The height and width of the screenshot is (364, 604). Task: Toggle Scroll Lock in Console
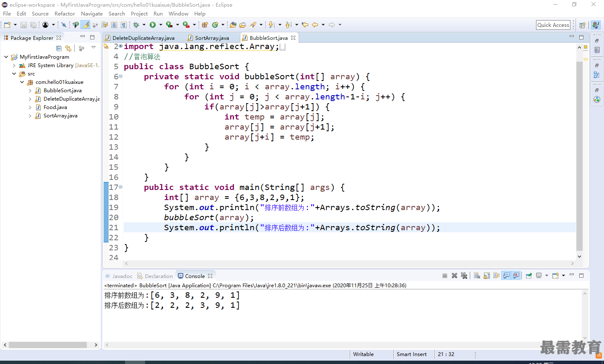click(487, 276)
